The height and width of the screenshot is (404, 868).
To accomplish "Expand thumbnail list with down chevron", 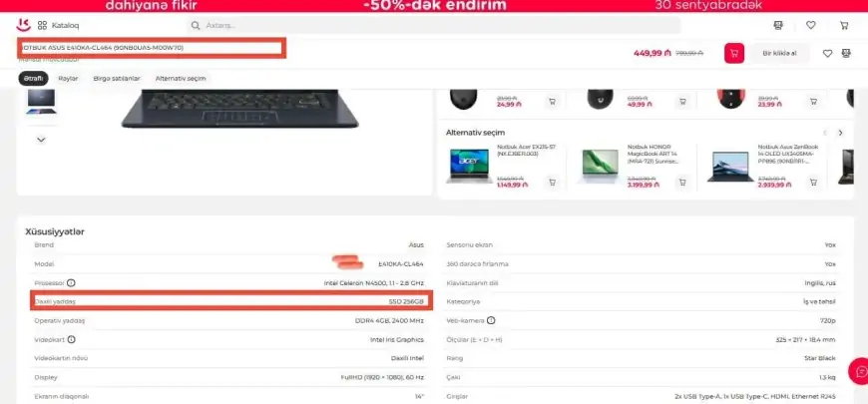I will 41,140.
